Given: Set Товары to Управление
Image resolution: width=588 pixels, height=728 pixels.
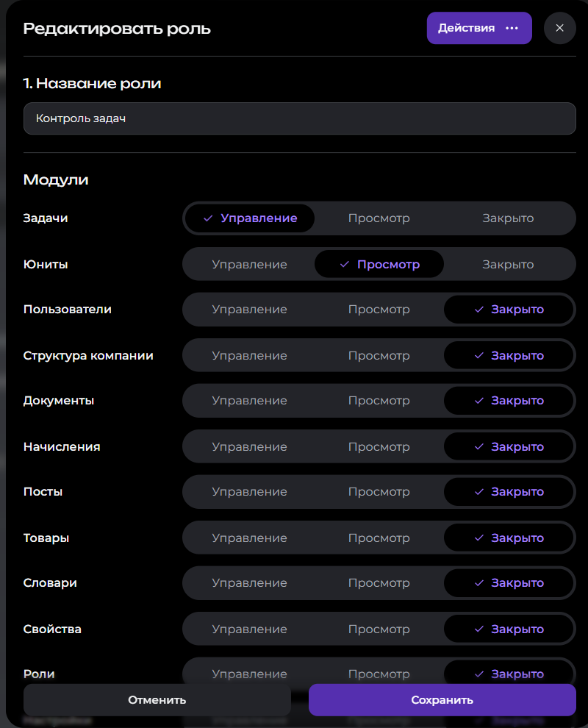Looking at the screenshot, I should [x=250, y=538].
